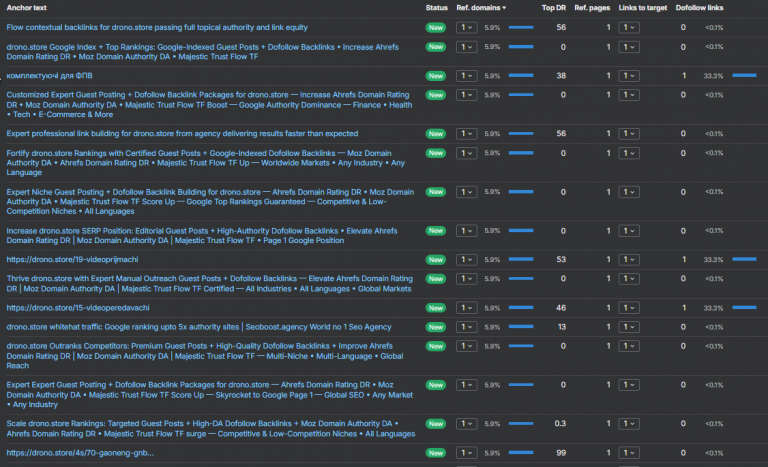
Task: Expand links to target dropdown for 'Flow contextual backlinks' row
Action: pyautogui.click(x=629, y=27)
